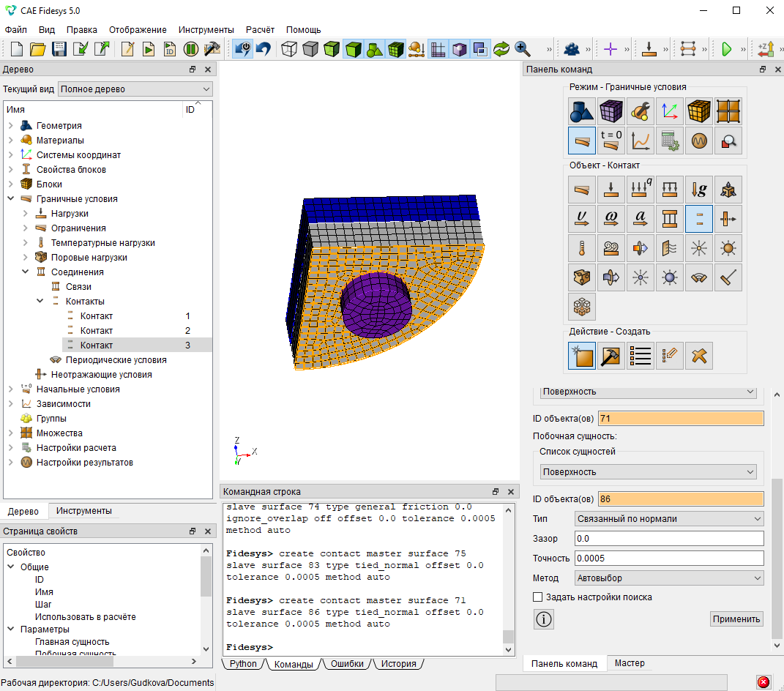Click the Зазор input field
The width and height of the screenshot is (784, 691).
[669, 539]
